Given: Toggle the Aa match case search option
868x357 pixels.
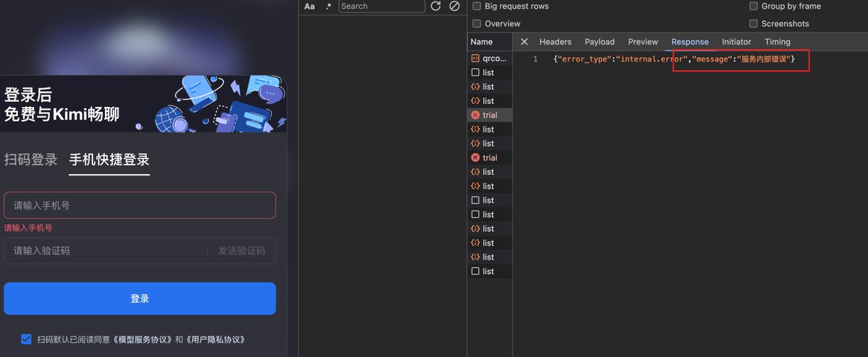Looking at the screenshot, I should tap(310, 6).
